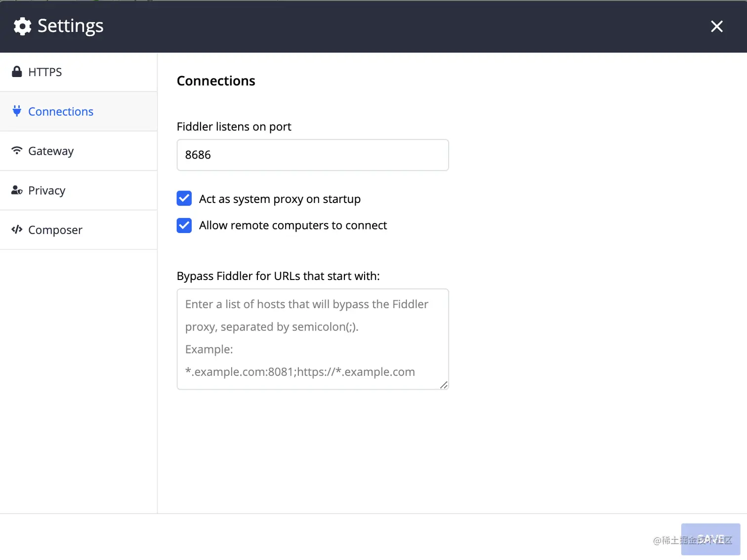747x560 pixels.
Task: Switch to the Gateway settings tab
Action: click(x=51, y=151)
